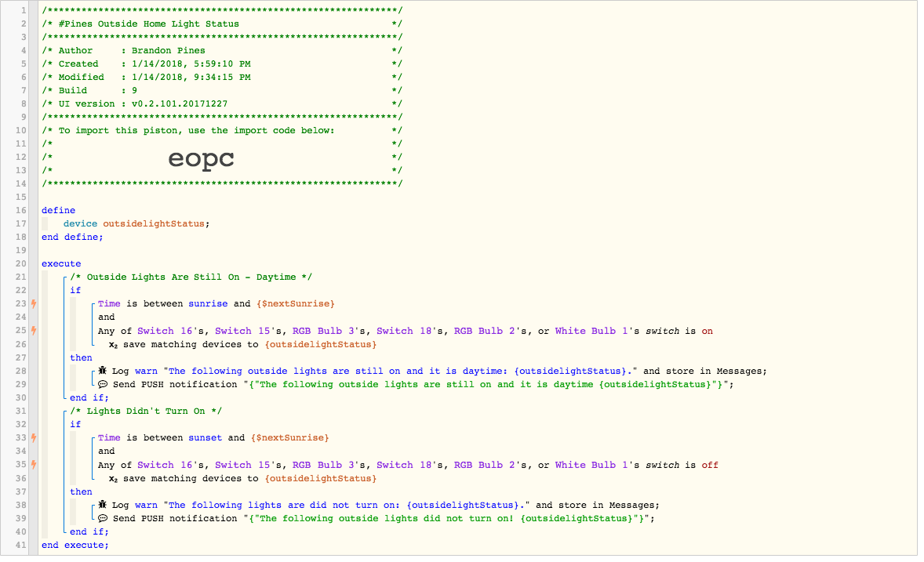Click the lightning bolt icon beside line 33
924x562 pixels.
pos(34,437)
